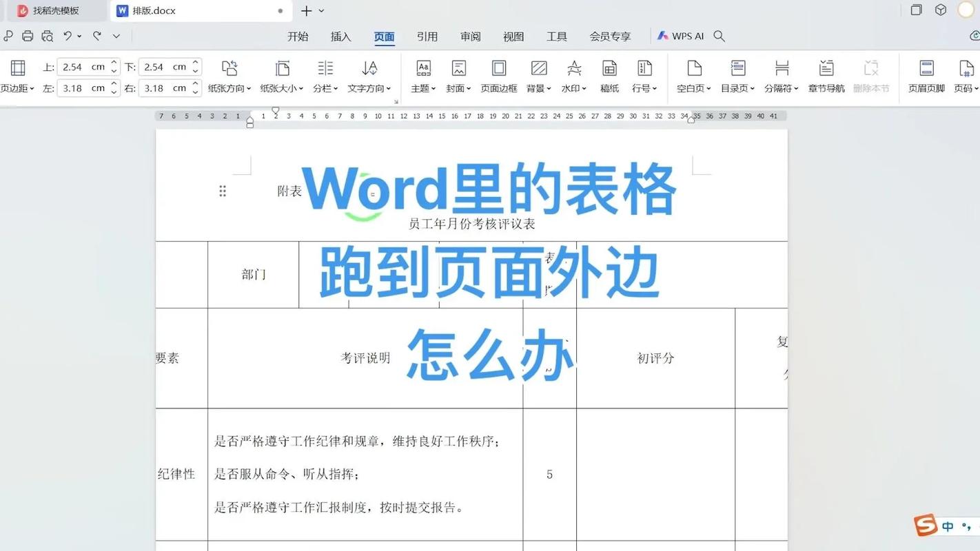The height and width of the screenshot is (551, 980).
Task: Open the 封面 cover page menu
Action: pyautogui.click(x=459, y=76)
